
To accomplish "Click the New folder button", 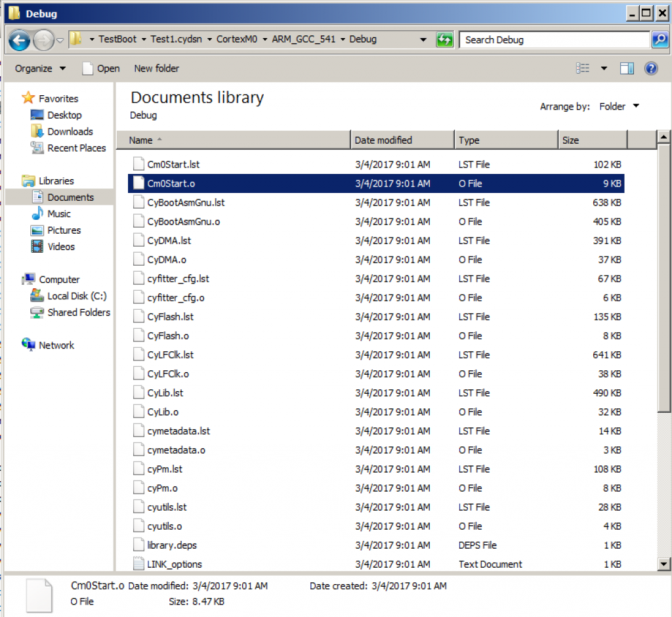I will point(156,68).
